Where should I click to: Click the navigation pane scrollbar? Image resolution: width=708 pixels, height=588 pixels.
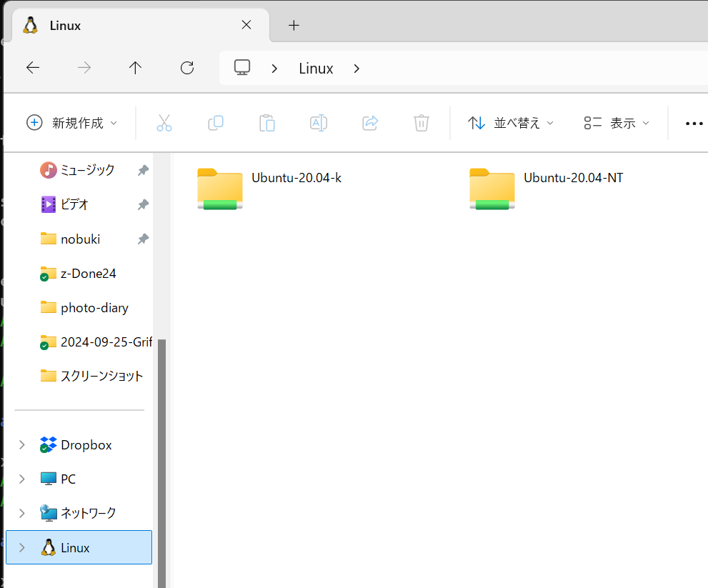(161, 463)
